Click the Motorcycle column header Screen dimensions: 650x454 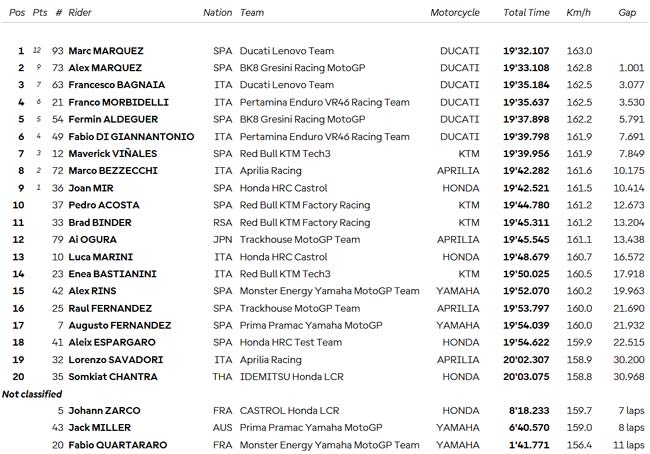point(455,13)
